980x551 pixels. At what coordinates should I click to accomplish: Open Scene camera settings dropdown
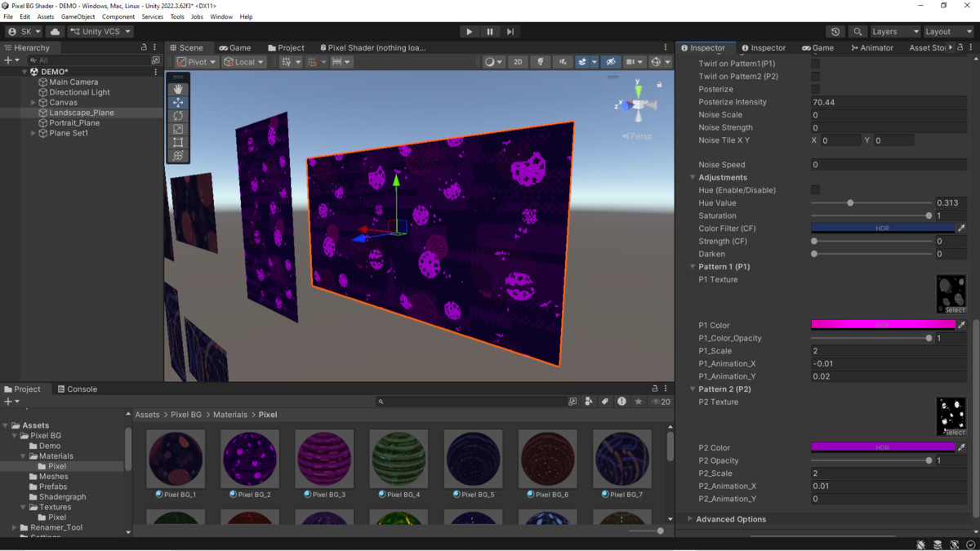pyautogui.click(x=635, y=62)
